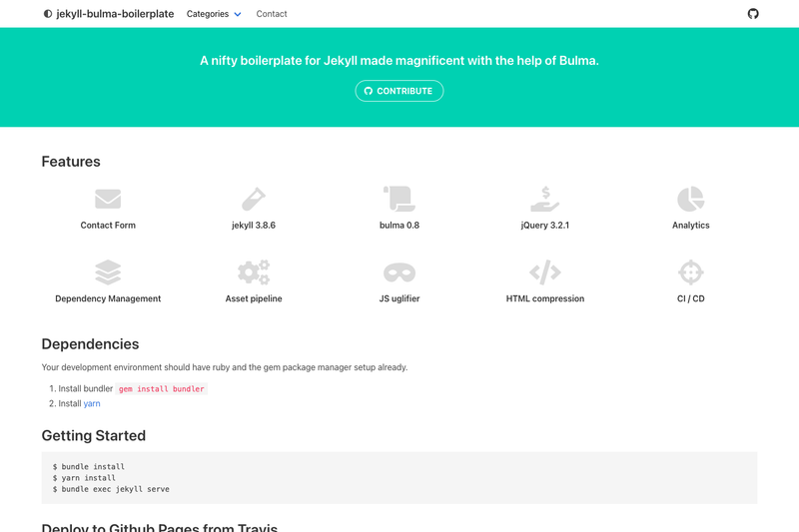
Task: Expand the Categories dropdown menu
Action: point(214,14)
